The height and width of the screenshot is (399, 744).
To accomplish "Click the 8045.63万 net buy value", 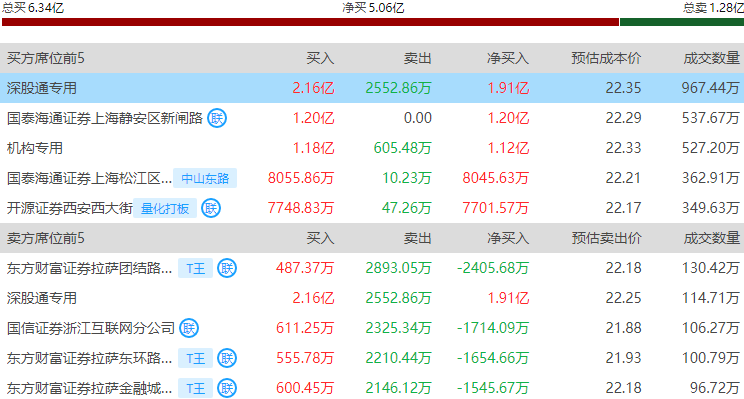I will coord(496,178).
